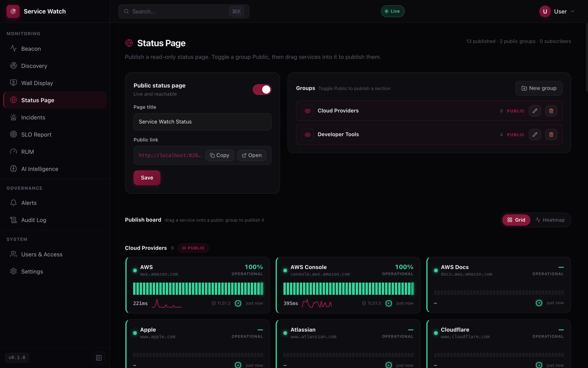Open RUM gauge icon
The height and width of the screenshot is (368, 588).
click(13, 152)
